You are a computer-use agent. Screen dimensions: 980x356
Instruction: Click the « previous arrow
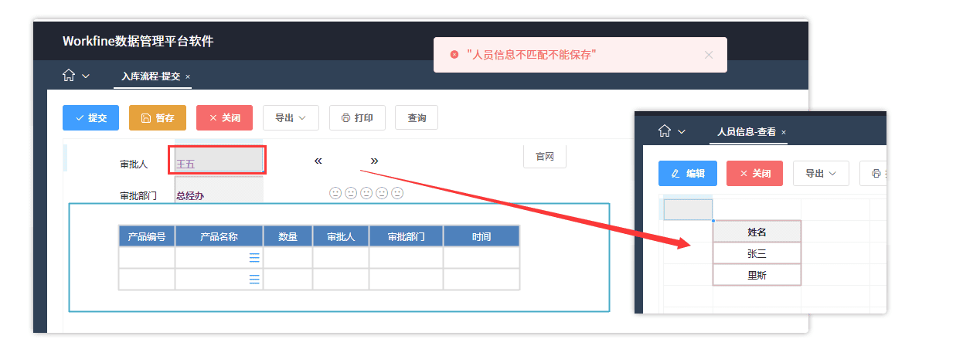[x=318, y=161]
